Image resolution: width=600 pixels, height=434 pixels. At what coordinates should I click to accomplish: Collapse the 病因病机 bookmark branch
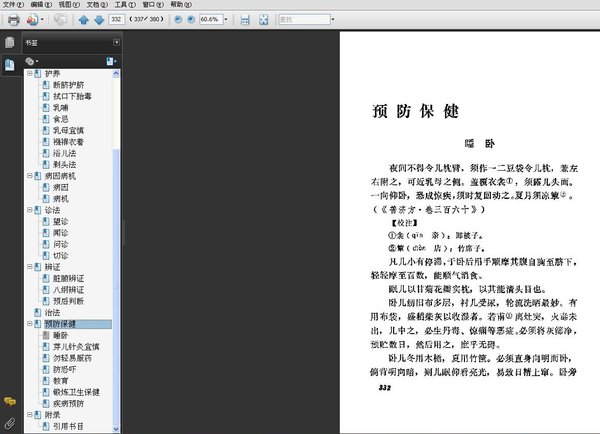[29, 176]
